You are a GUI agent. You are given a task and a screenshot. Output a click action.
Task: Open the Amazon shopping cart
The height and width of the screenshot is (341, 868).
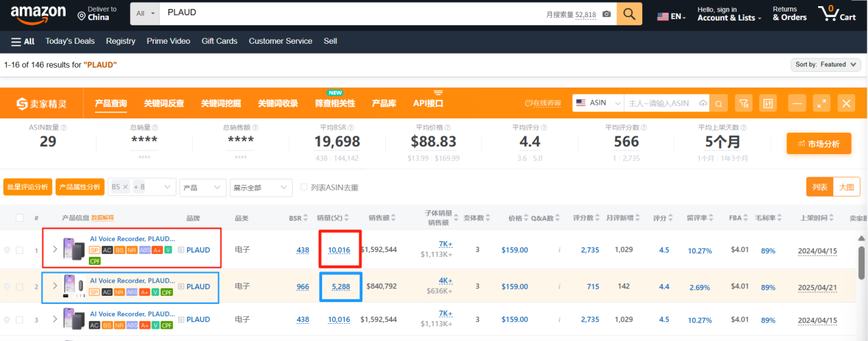pyautogui.click(x=837, y=14)
